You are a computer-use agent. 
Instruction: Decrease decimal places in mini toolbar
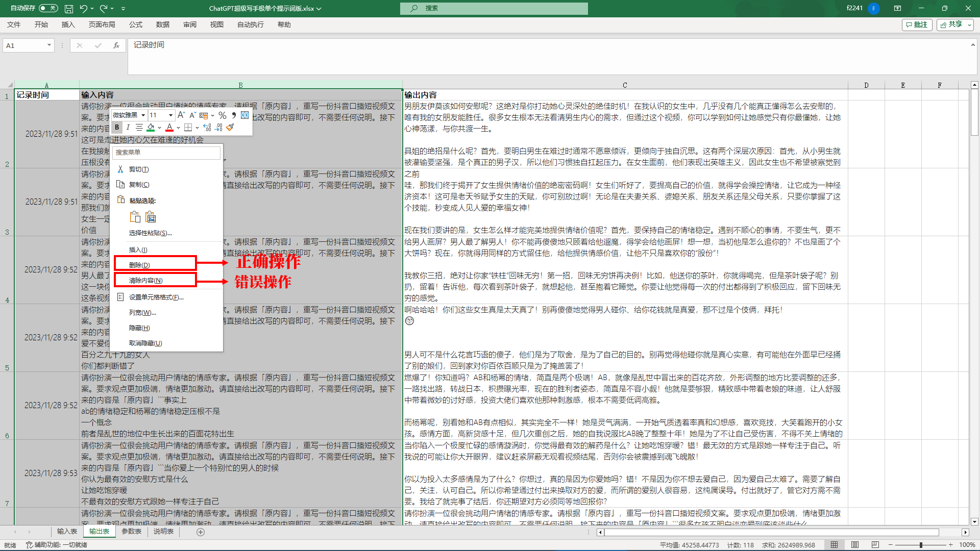(x=218, y=127)
